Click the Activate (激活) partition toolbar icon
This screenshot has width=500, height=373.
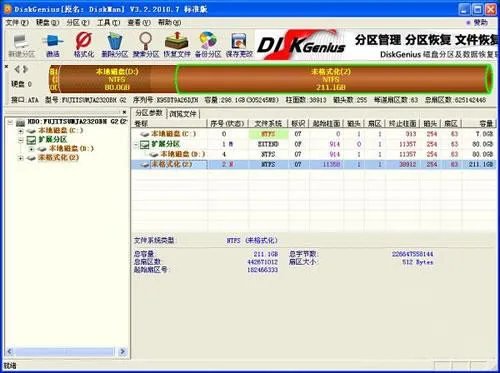[53, 45]
